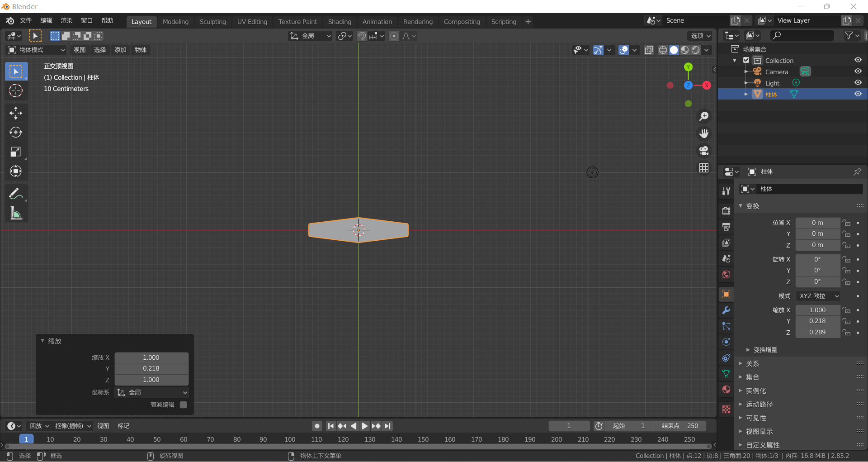This screenshot has height=462, width=868.
Task: Switch to wireframe shading mode
Action: pyautogui.click(x=663, y=50)
